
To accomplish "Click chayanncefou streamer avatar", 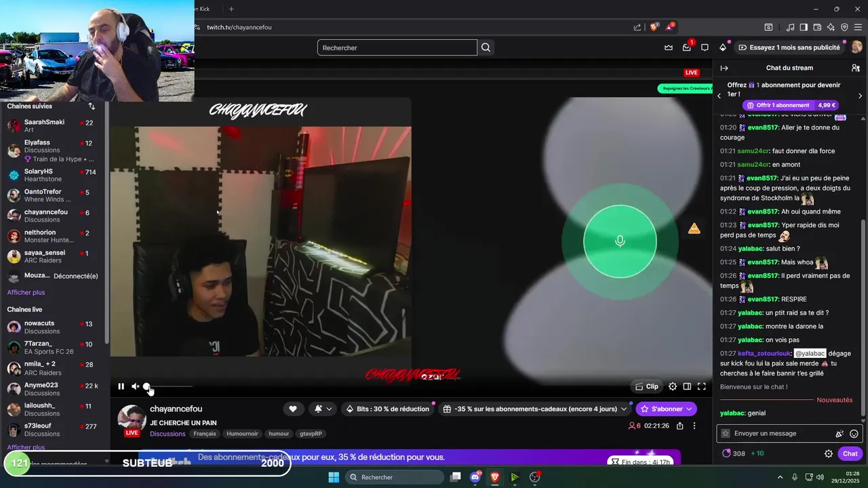I will point(132,419).
